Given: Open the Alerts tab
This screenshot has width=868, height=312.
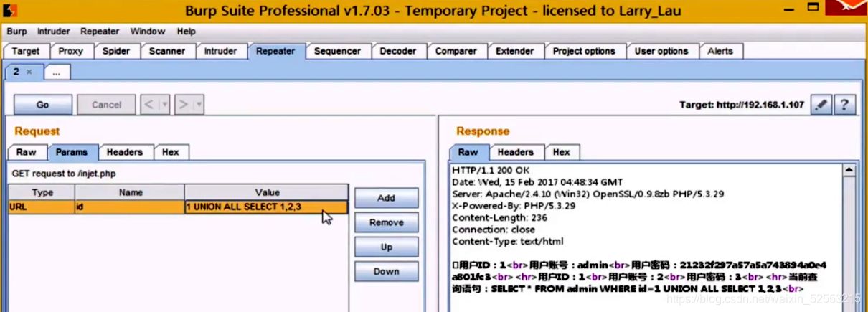Looking at the screenshot, I should click(x=720, y=51).
